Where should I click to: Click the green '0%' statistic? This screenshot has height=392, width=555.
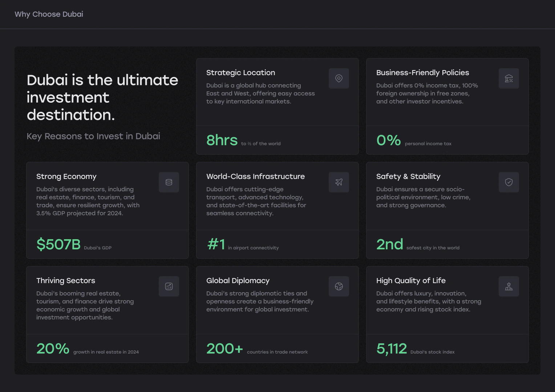click(x=389, y=140)
